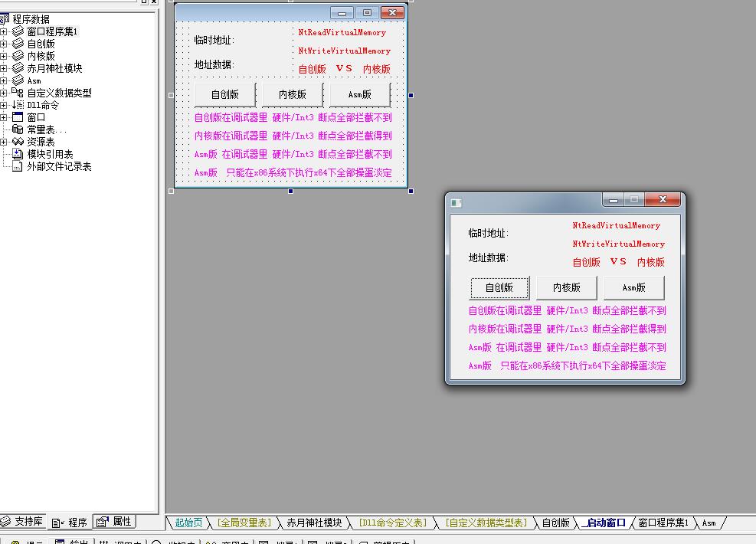Open the 支持库 panel tab
Image resolution: width=756 pixels, height=544 pixels.
22,521
